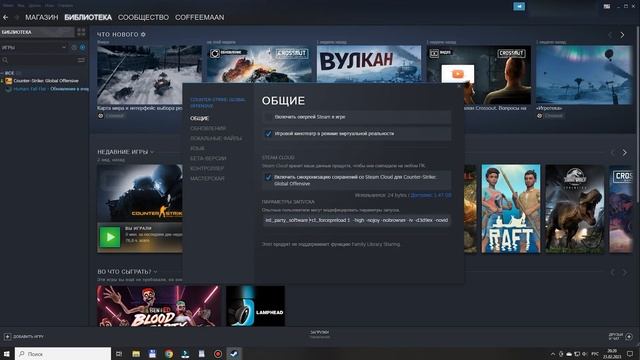Open the БИБЛИОТЕКА main tab
Image resolution: width=640 pixels, height=360 pixels.
coord(88,18)
